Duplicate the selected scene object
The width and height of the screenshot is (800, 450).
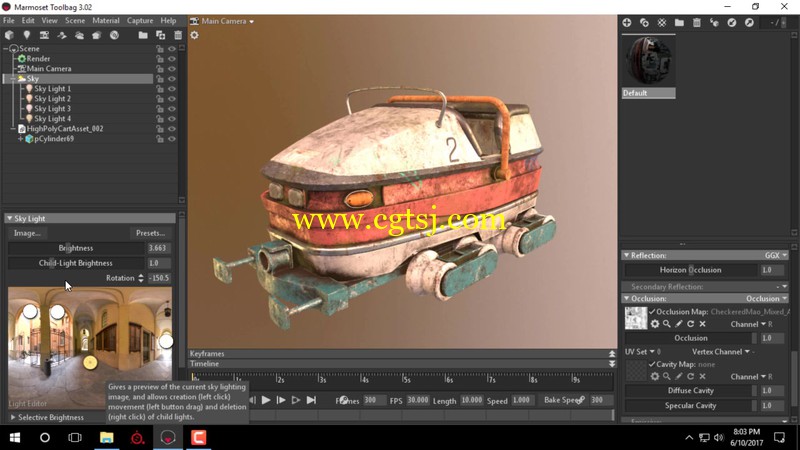click(x=160, y=35)
